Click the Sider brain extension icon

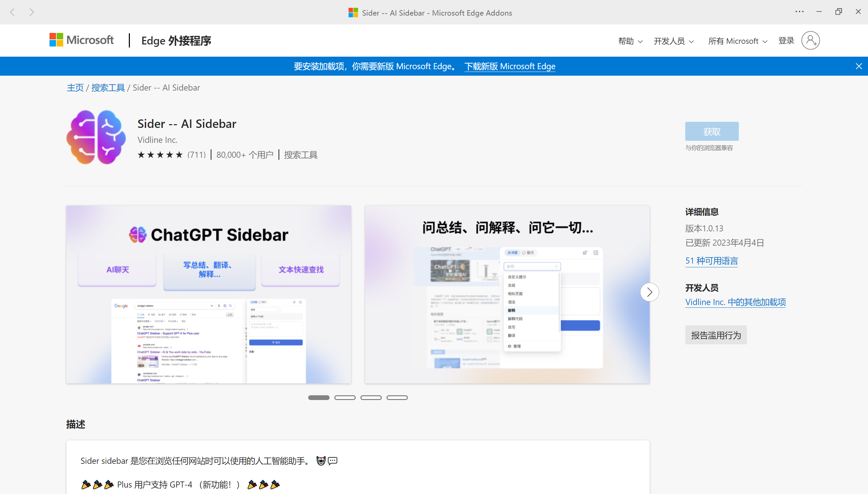(96, 137)
